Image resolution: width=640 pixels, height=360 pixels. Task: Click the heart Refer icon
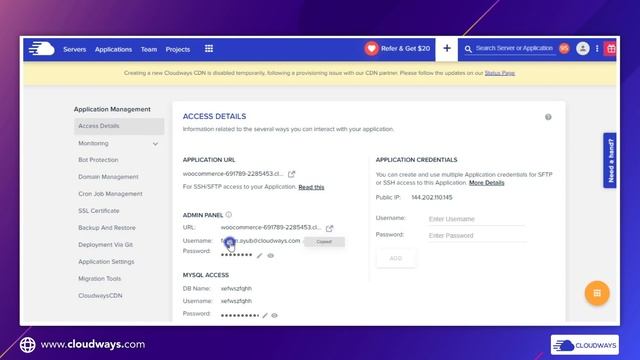click(371, 49)
